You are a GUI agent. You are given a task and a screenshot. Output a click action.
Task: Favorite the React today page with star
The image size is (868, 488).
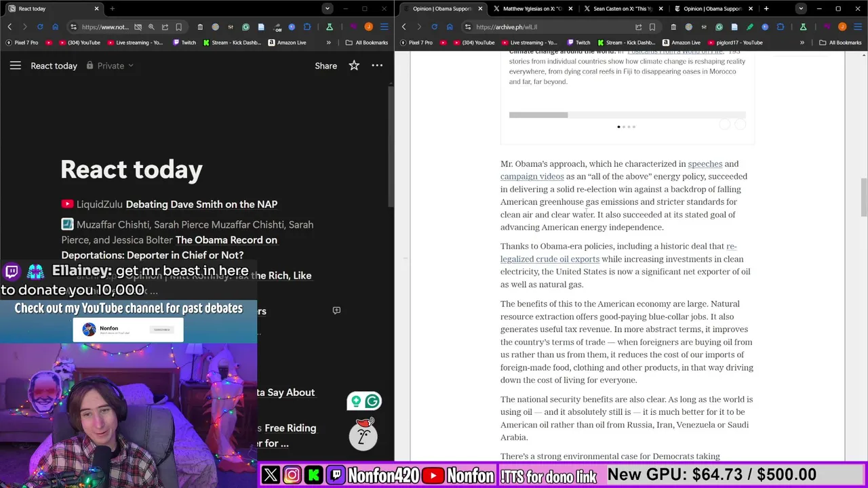tap(354, 66)
